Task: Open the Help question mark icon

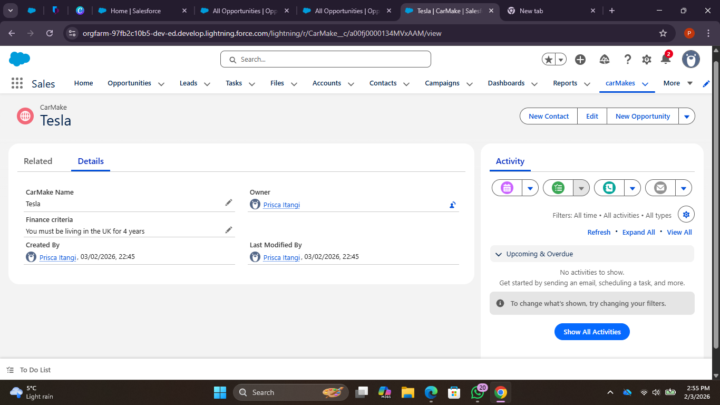Action: (x=627, y=59)
